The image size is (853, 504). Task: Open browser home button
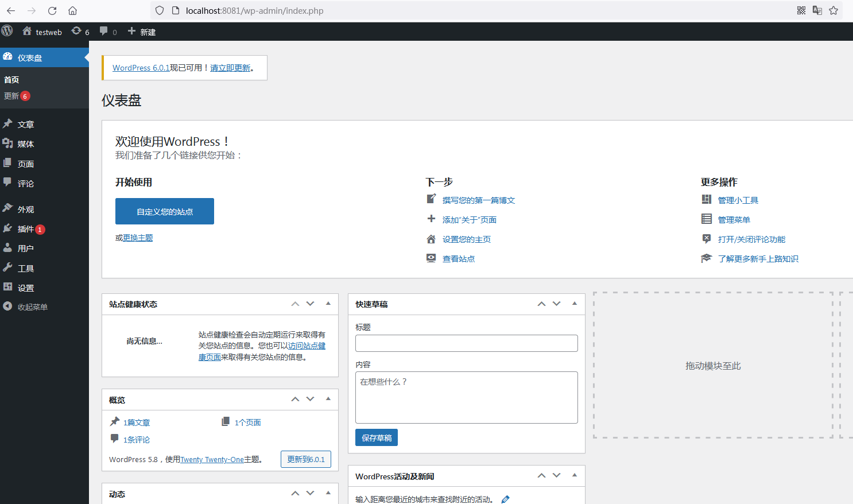click(72, 10)
